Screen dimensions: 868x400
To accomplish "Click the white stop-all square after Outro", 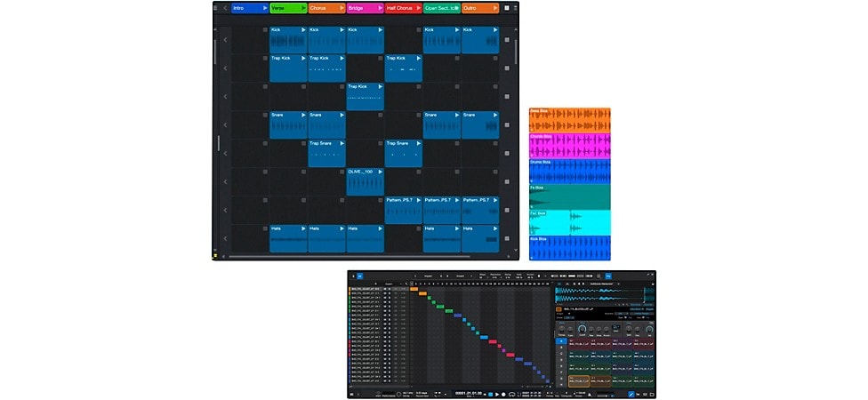I will point(507,8).
